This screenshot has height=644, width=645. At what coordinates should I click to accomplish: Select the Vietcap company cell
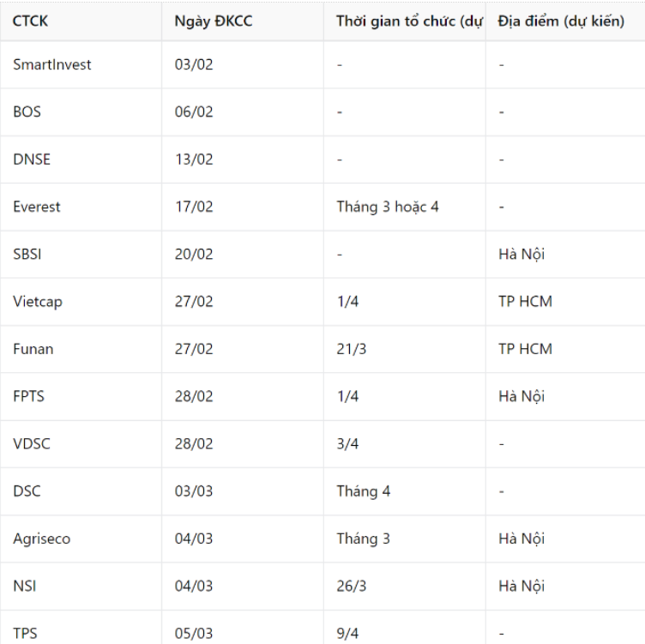point(81,302)
